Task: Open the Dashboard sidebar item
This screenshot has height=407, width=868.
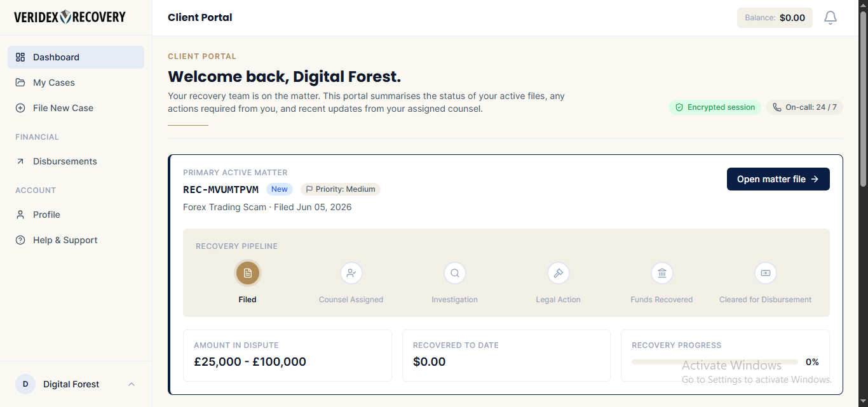Action: click(x=76, y=57)
